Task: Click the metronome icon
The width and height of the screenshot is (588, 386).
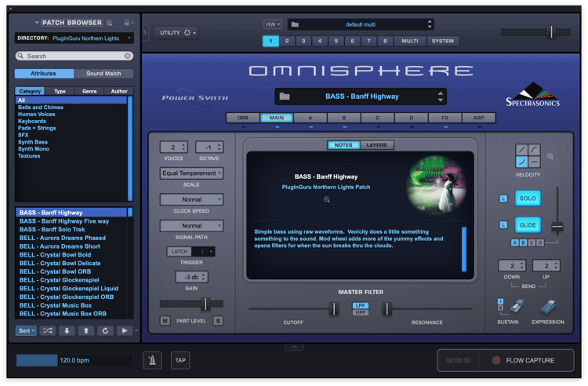Action: pyautogui.click(x=152, y=360)
